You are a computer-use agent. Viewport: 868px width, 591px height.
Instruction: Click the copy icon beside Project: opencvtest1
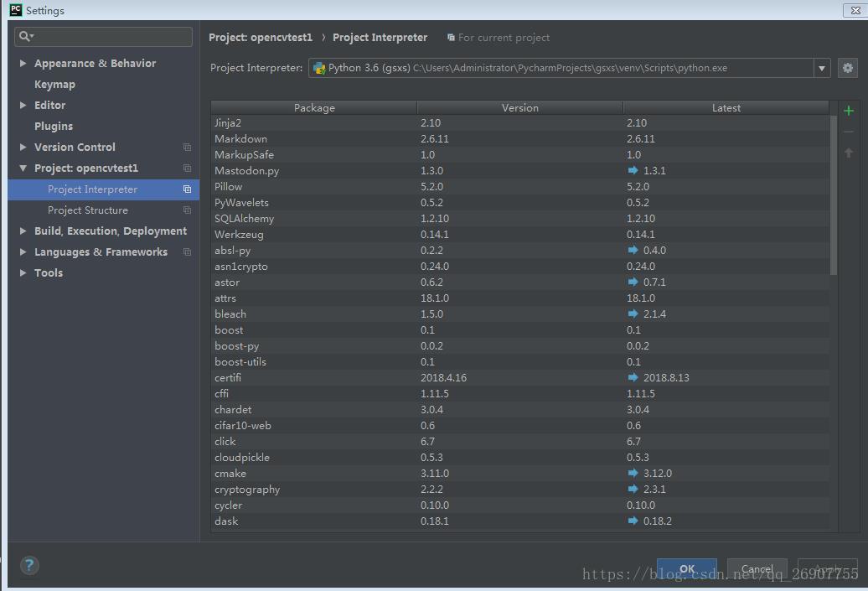coord(187,168)
